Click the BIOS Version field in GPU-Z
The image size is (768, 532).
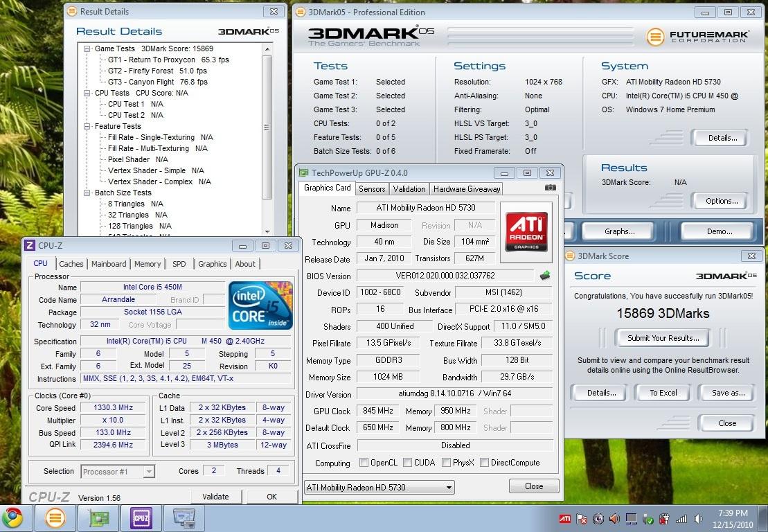(x=445, y=276)
